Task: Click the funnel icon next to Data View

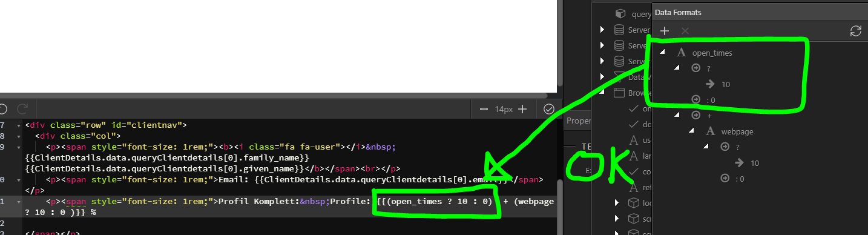Action: coord(619,77)
